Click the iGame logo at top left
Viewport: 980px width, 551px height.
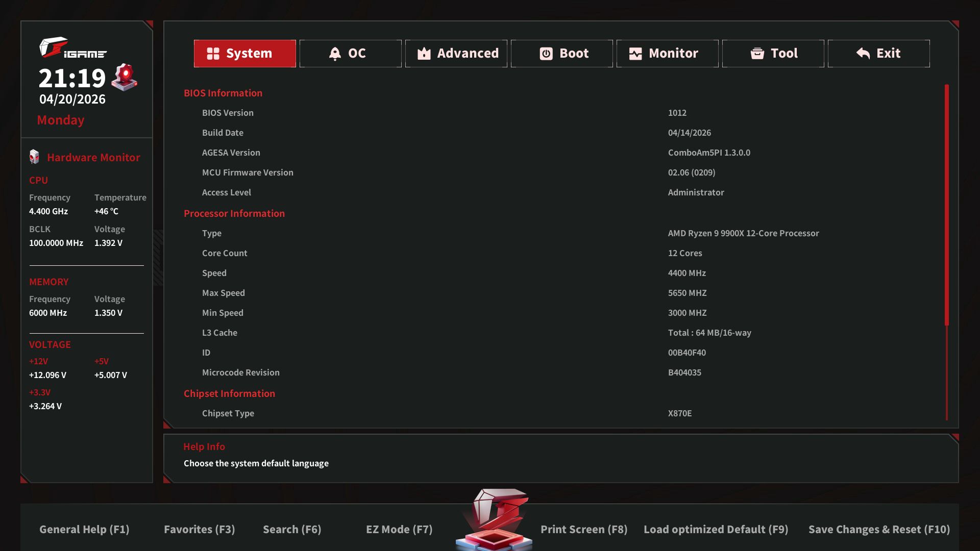point(73,47)
